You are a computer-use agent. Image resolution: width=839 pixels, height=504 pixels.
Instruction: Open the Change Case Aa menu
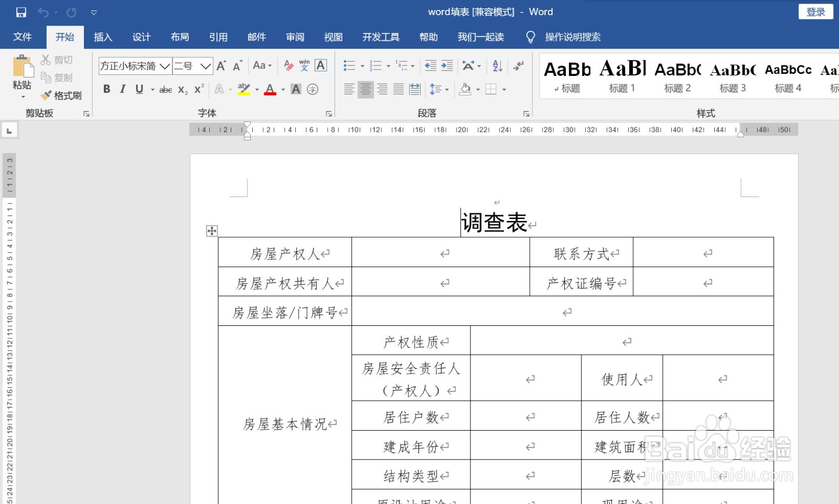(x=262, y=65)
